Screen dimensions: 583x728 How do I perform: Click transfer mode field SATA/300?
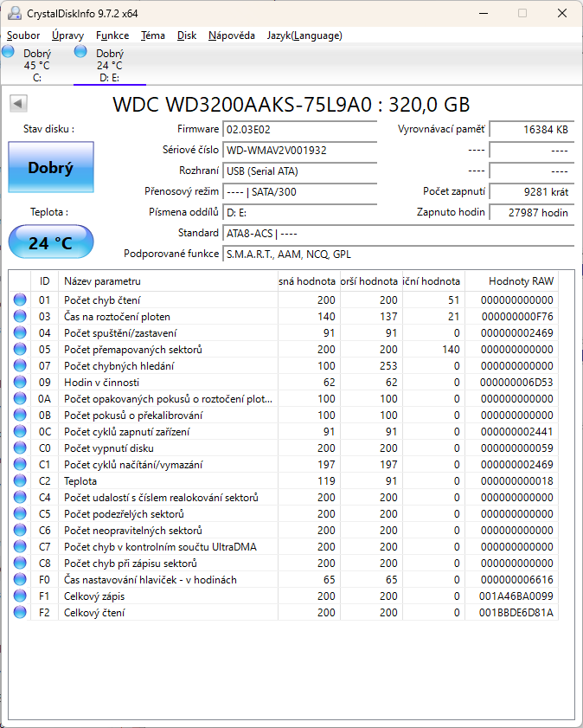pyautogui.click(x=299, y=192)
